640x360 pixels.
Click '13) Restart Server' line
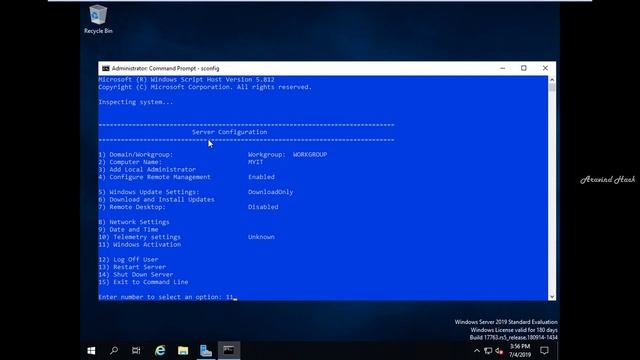pyautogui.click(x=132, y=267)
